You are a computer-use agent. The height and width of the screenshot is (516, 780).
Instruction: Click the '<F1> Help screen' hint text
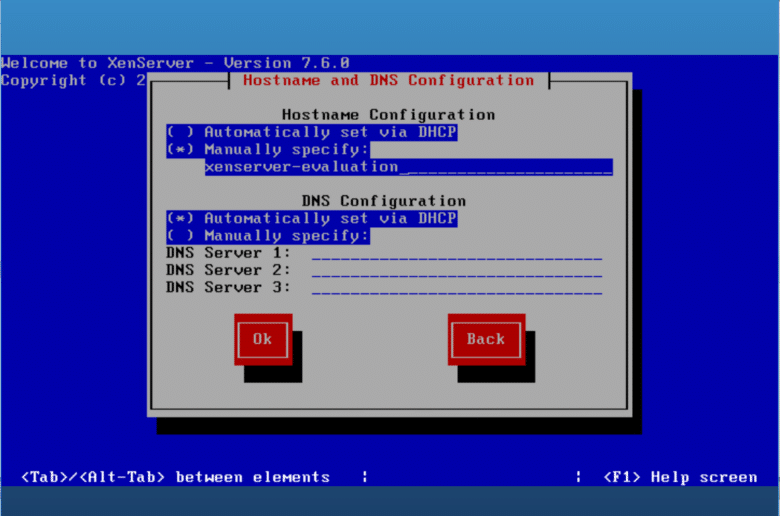click(680, 478)
